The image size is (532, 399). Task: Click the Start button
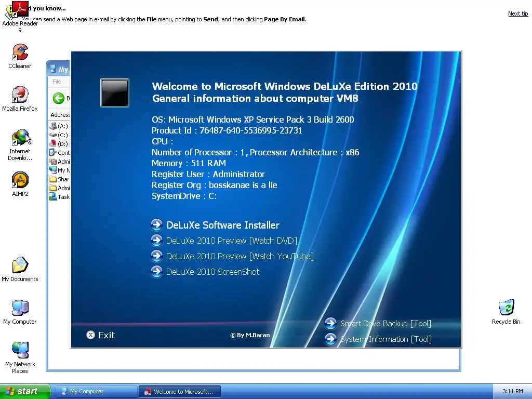25,391
